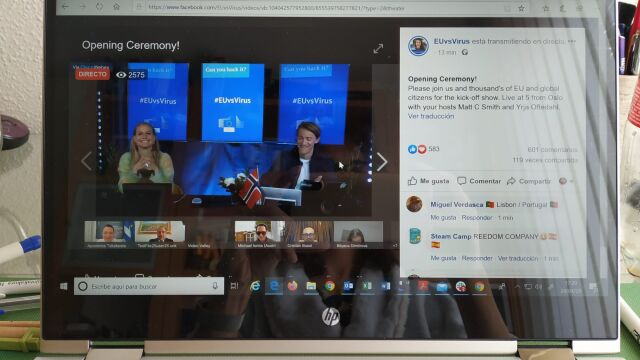The width and height of the screenshot is (640, 360).
Task: Click the Me gusta thumbs-up button
Action: coord(429,181)
